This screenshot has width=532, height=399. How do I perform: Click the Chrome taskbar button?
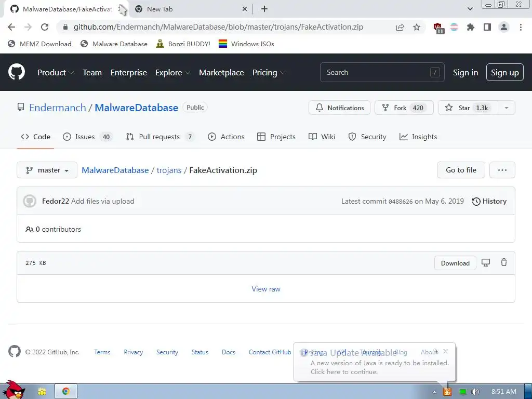pyautogui.click(x=66, y=391)
